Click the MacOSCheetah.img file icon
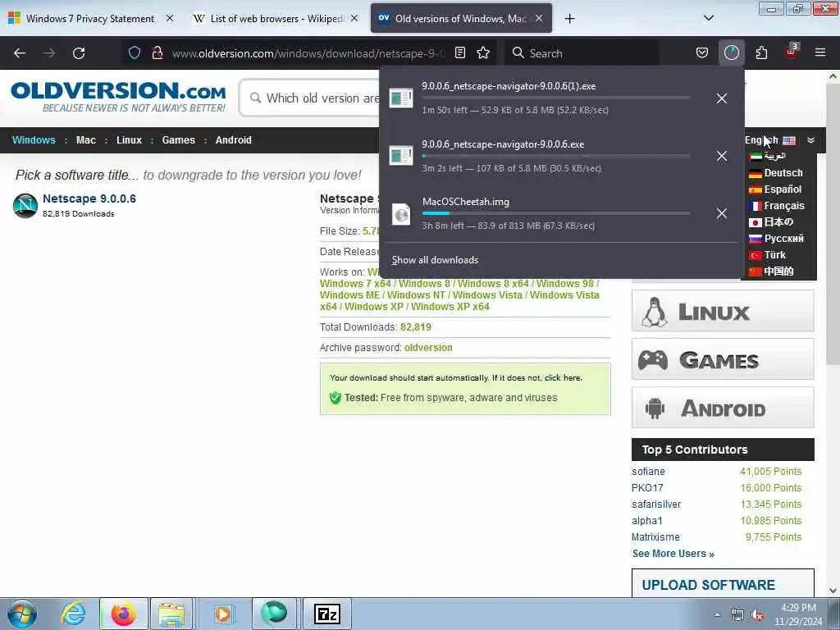Screen dimensions: 840x630 click(400, 214)
